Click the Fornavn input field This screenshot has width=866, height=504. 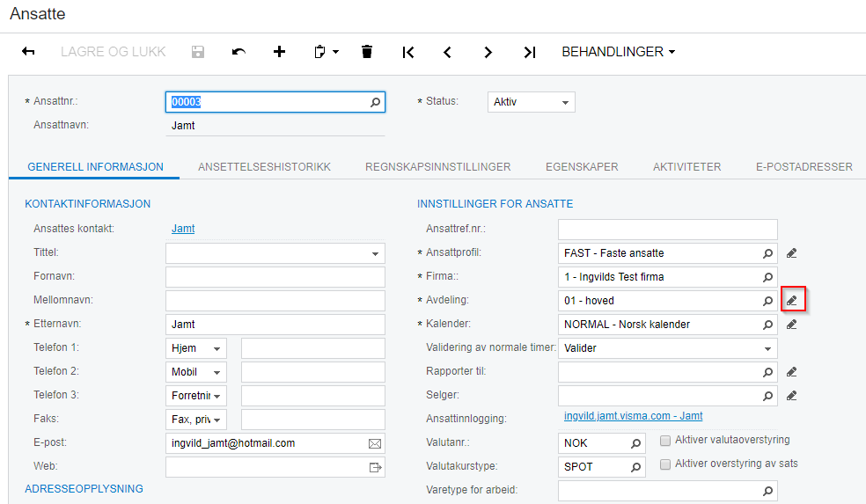(275, 277)
